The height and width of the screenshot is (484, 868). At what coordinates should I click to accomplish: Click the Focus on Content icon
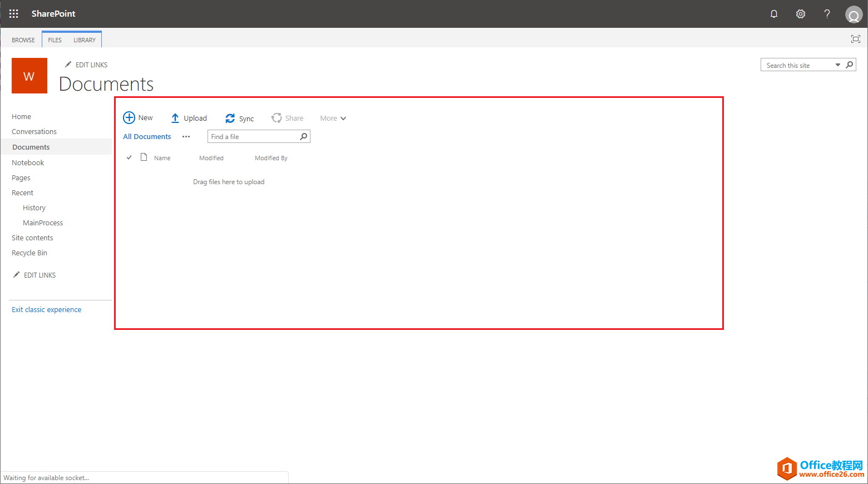855,39
